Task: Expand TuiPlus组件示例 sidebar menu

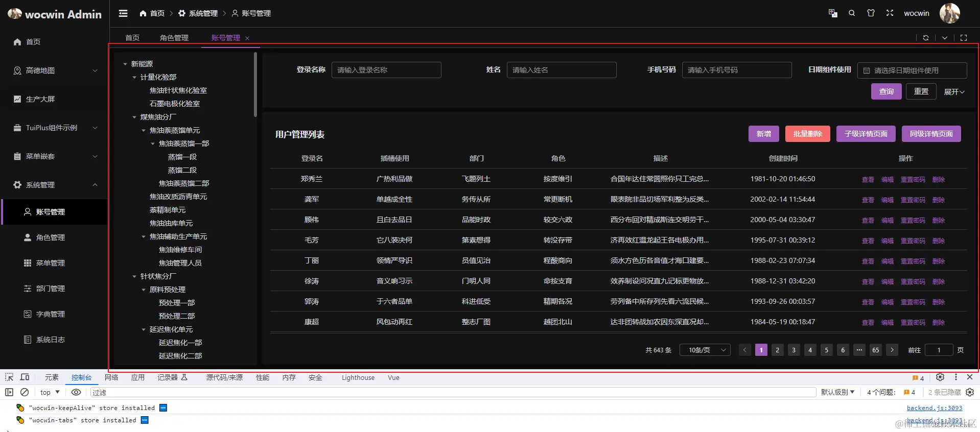Action: [54, 128]
